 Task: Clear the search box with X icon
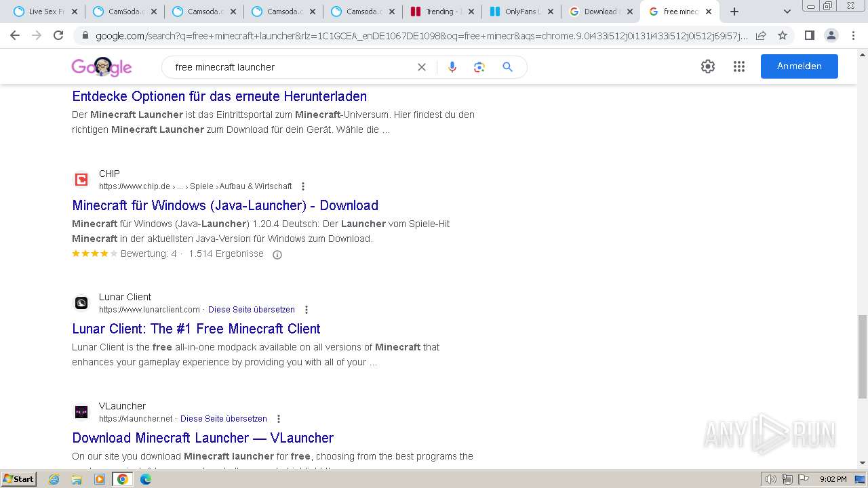tap(422, 67)
